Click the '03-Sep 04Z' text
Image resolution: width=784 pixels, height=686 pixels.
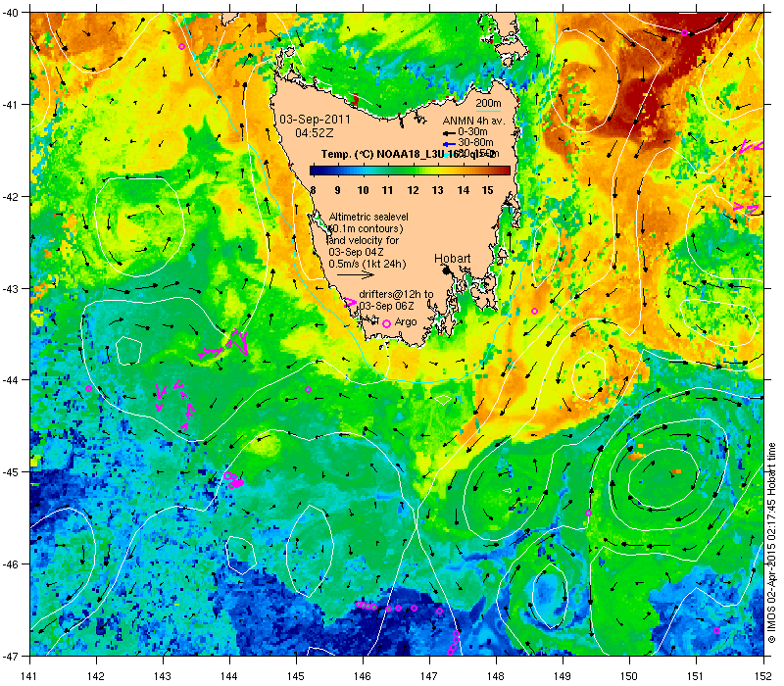tap(356, 252)
